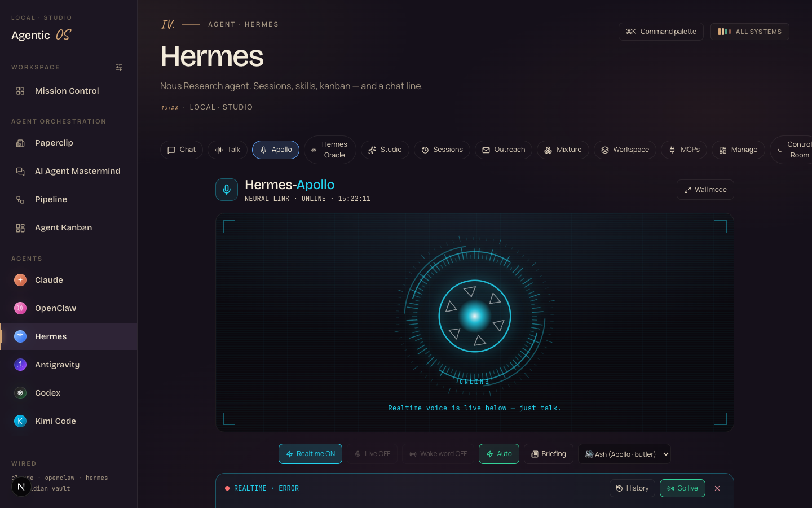Click the workspace settings sliders icon
Viewport: 812px width, 508px height.
(x=119, y=67)
